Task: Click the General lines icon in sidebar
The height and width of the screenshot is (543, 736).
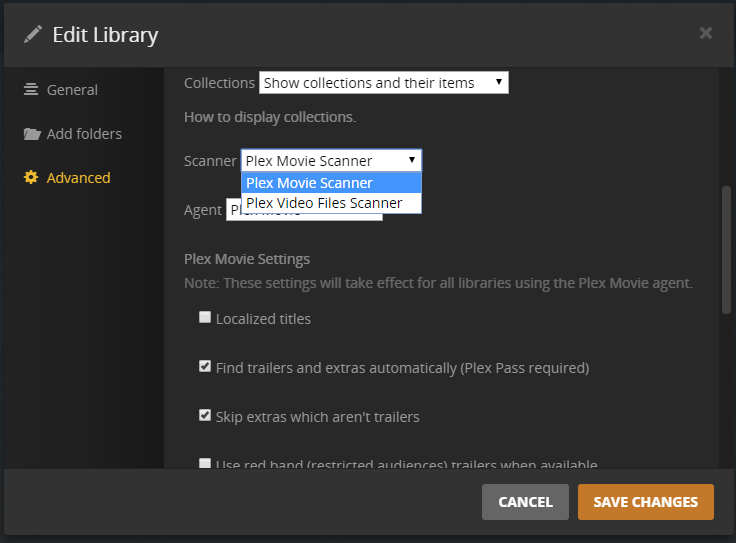Action: (31, 90)
